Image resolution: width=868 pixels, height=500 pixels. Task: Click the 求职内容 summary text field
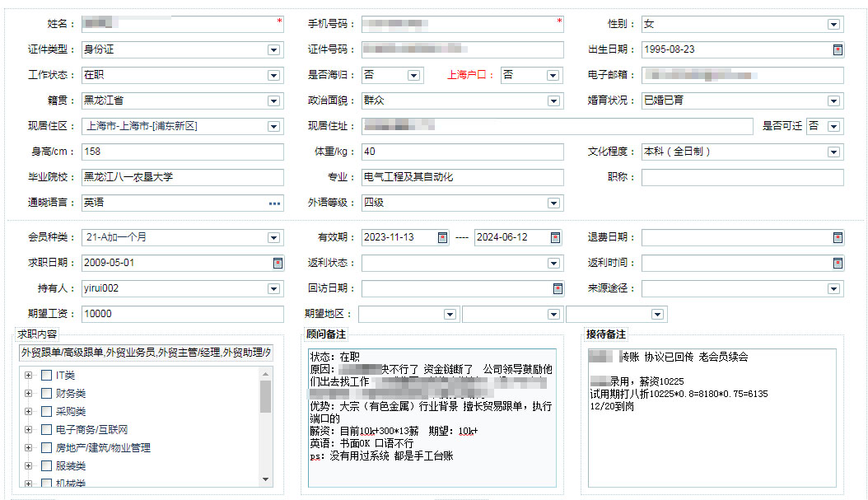coord(146,353)
